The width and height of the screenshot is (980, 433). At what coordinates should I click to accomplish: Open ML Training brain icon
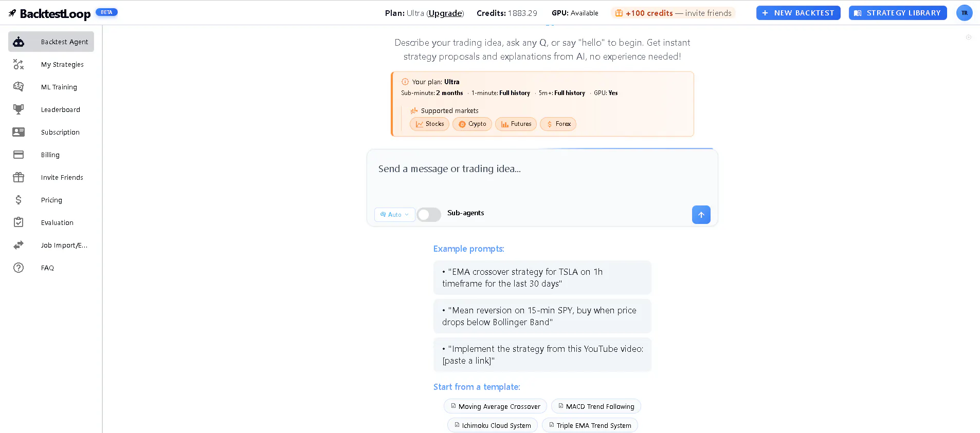pyautogui.click(x=19, y=87)
